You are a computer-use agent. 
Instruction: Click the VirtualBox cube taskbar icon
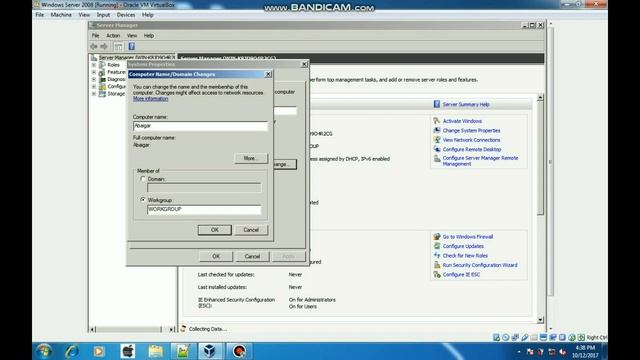point(210,351)
